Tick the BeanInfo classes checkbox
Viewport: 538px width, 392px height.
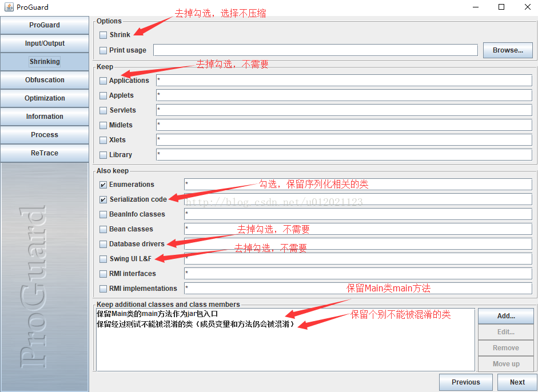tap(103, 214)
